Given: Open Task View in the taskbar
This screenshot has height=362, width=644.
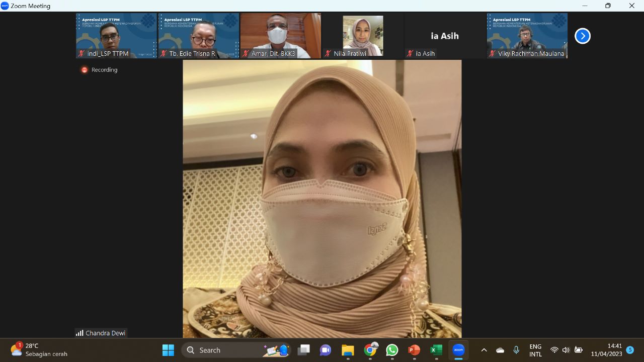Looking at the screenshot, I should click(303, 350).
